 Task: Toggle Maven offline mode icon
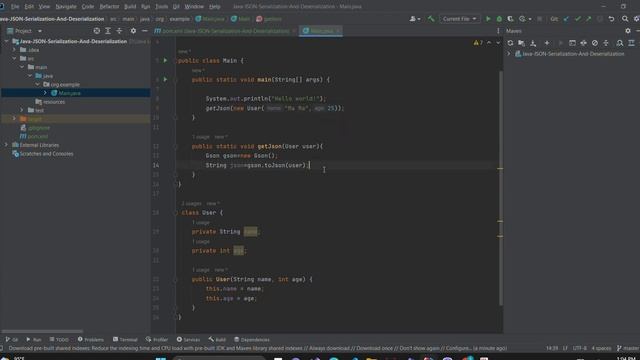584,43
